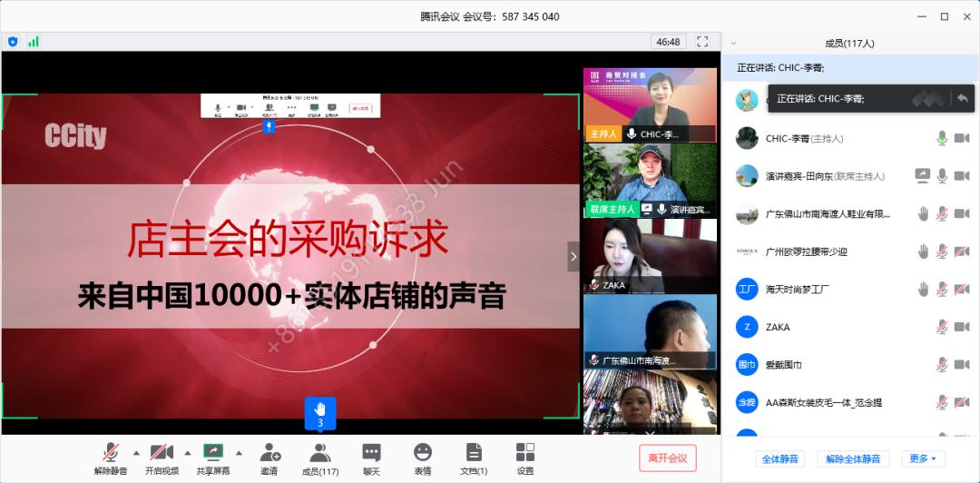The image size is (980, 483).
Task: Click avatar of 海天时尚梦工厂
Action: (747, 289)
